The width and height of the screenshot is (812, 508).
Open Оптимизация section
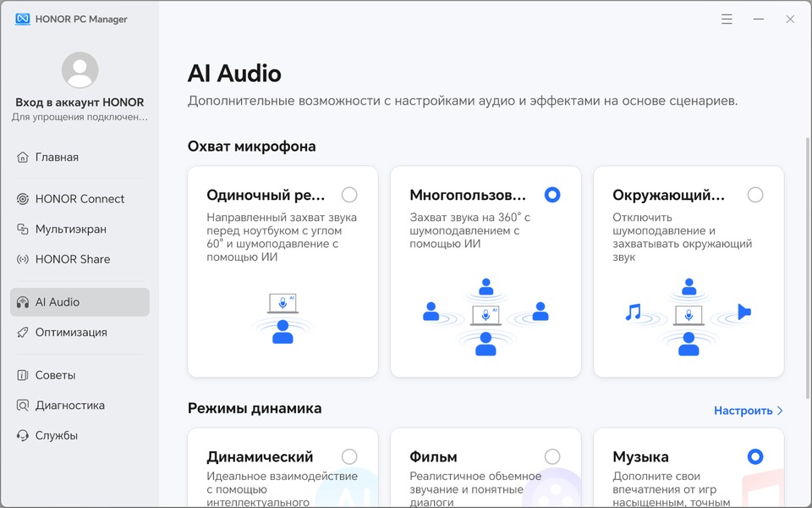tap(80, 332)
